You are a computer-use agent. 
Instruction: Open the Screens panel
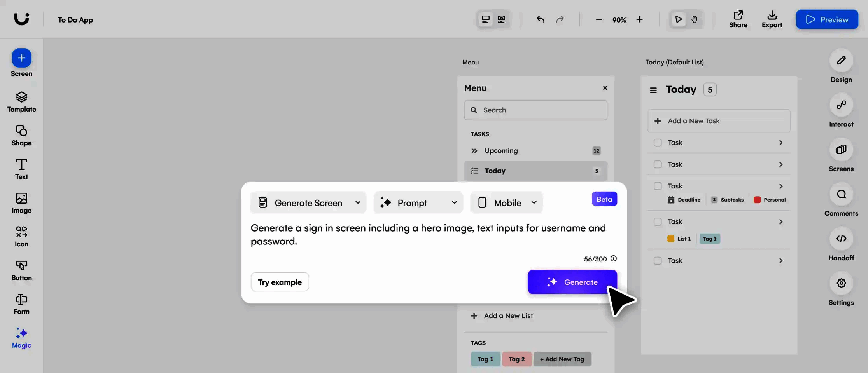coord(841,150)
